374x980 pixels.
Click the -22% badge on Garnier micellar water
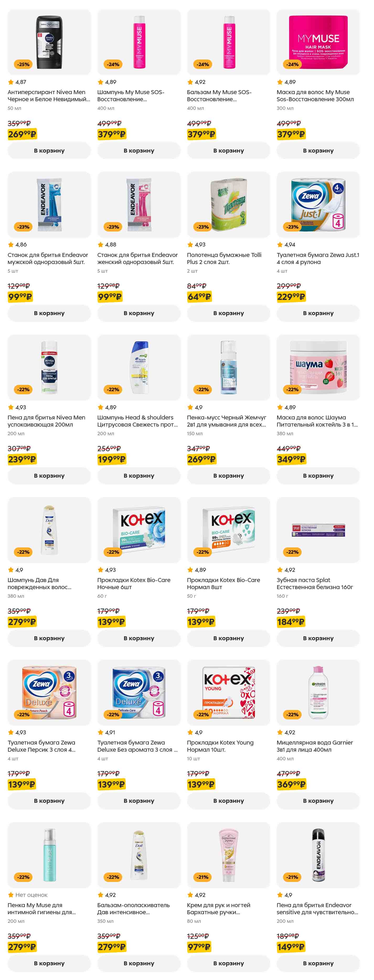292,714
